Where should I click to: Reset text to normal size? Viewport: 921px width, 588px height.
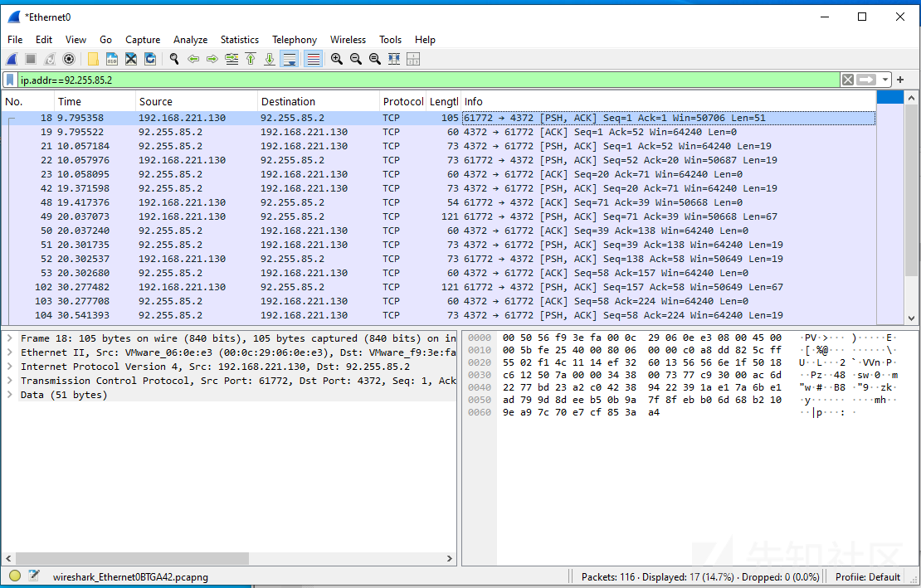[375, 59]
